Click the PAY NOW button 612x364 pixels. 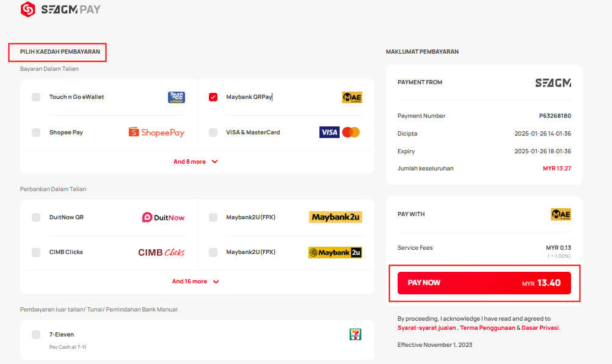point(484,283)
